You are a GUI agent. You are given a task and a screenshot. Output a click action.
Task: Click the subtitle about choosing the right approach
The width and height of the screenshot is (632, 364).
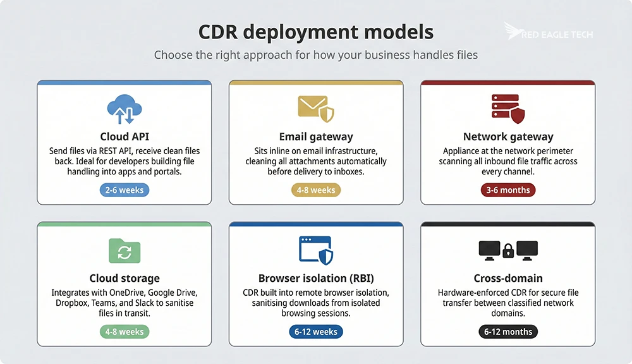coord(315,55)
